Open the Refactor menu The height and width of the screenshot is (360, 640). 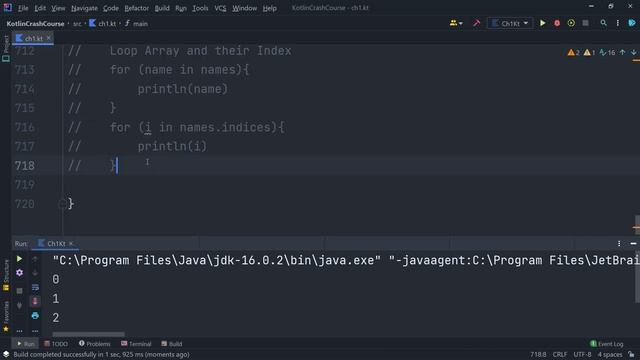pos(136,8)
